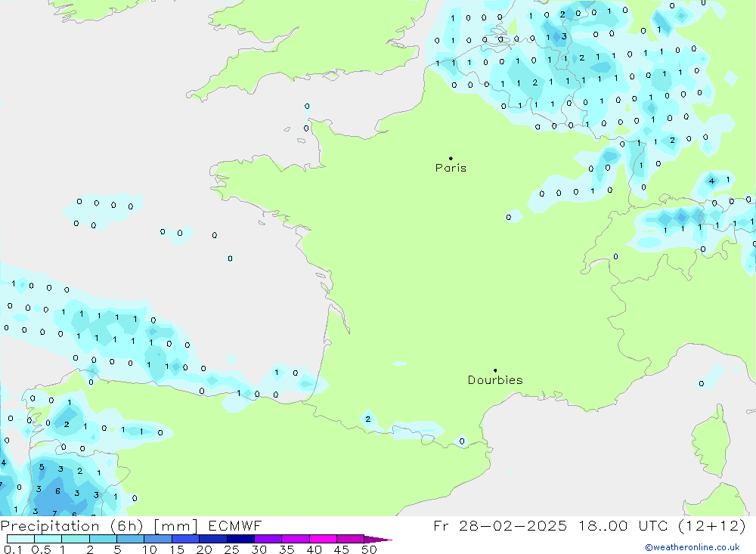Click the ECMWF model name
The width and height of the screenshot is (756, 554).
[235, 525]
